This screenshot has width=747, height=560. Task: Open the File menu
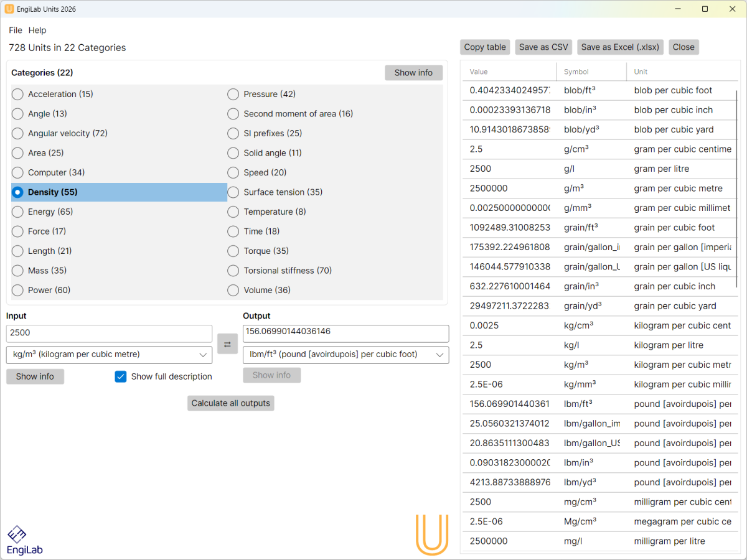coord(16,30)
